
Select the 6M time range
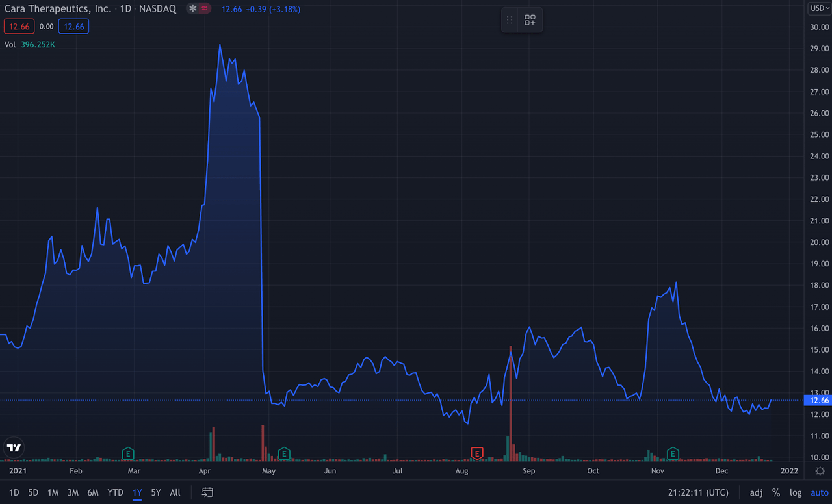pyautogui.click(x=93, y=493)
